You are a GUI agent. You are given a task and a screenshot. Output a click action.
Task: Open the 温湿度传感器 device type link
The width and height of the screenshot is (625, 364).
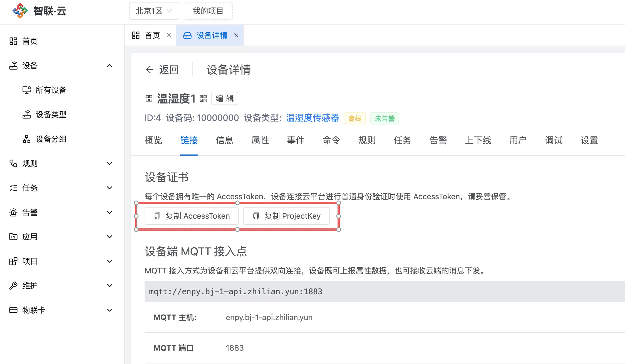pos(312,118)
